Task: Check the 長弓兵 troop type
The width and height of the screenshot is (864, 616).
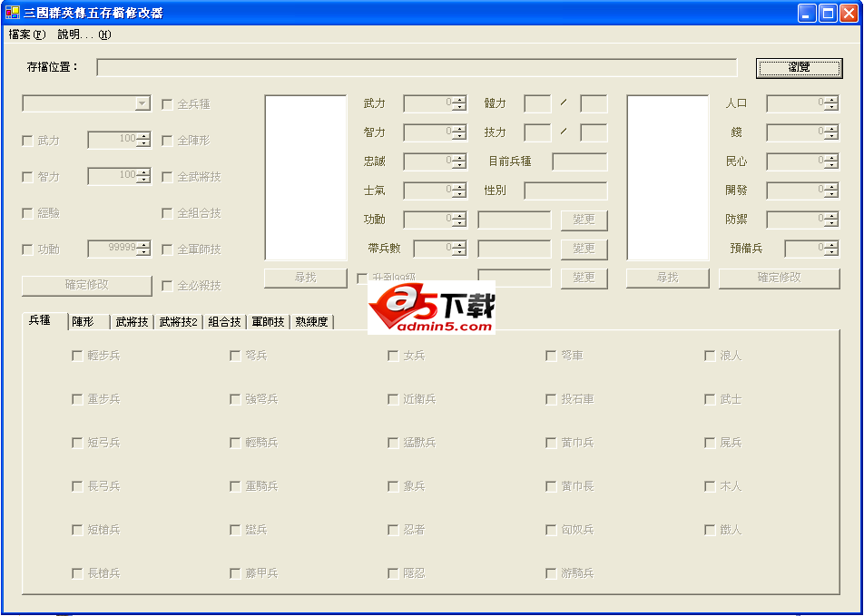Action: point(77,486)
